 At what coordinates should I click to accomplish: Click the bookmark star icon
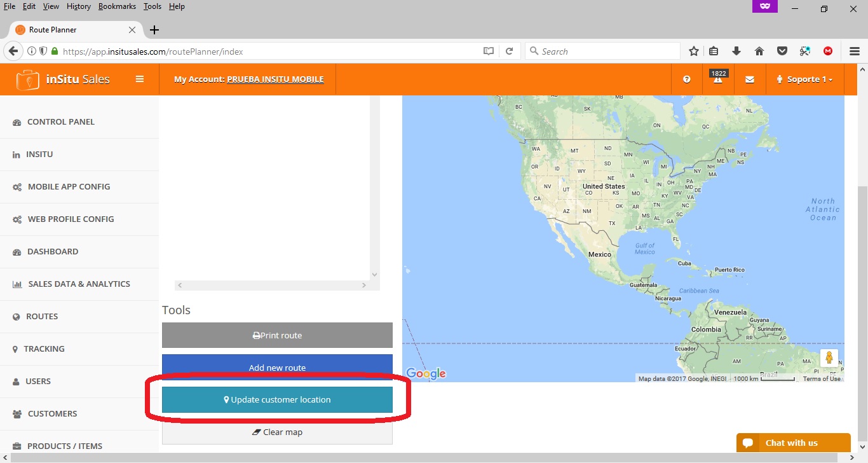pos(694,52)
